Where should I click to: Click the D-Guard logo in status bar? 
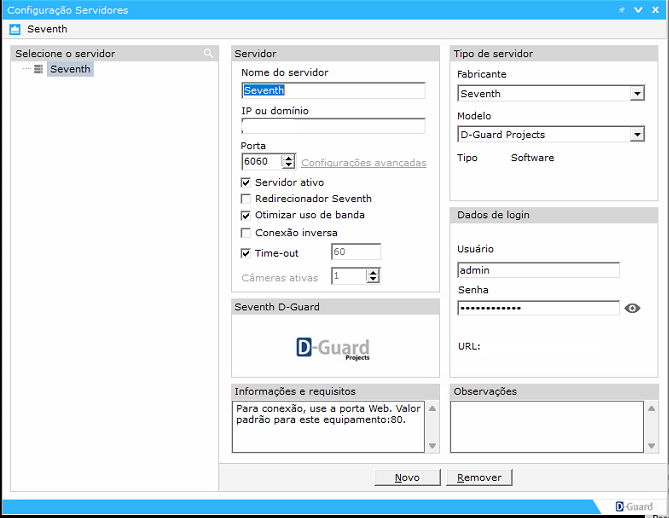633,507
